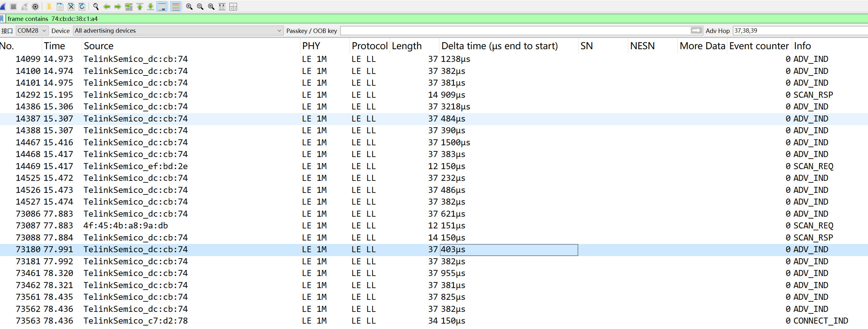
Task: Open a capture file folder icon
Action: (x=49, y=6)
